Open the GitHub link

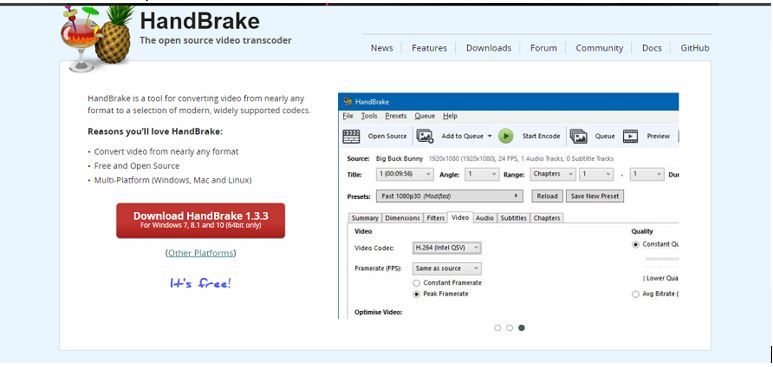[695, 48]
